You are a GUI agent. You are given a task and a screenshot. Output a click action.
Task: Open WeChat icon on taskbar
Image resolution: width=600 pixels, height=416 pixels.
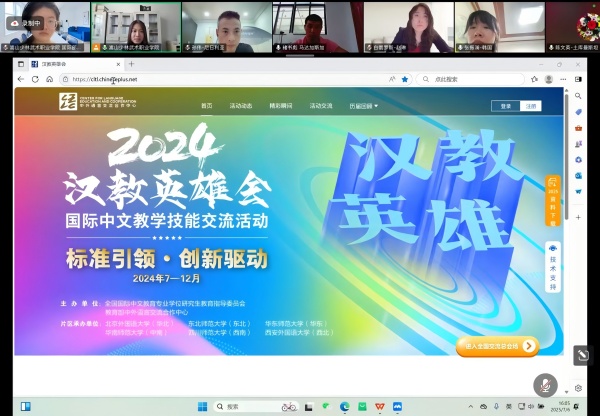[x=326, y=406]
